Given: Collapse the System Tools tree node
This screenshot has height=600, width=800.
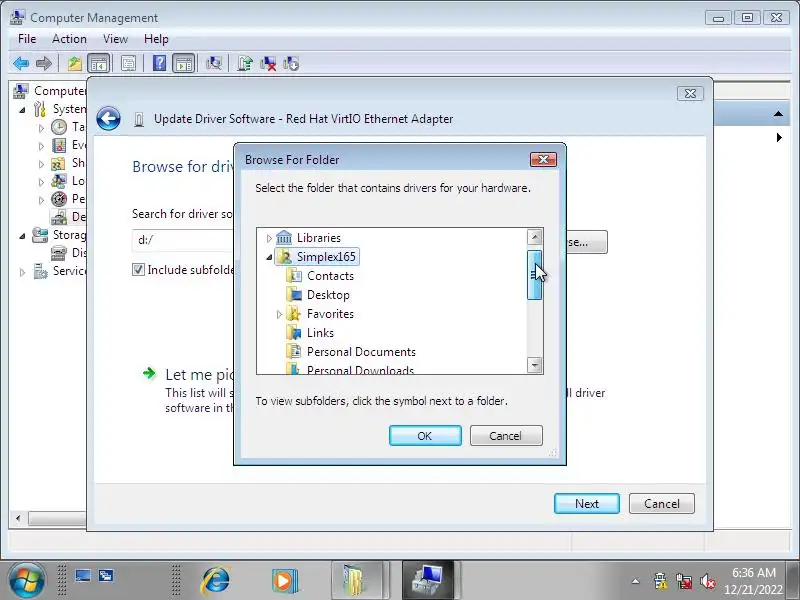Looking at the screenshot, I should point(22,110).
